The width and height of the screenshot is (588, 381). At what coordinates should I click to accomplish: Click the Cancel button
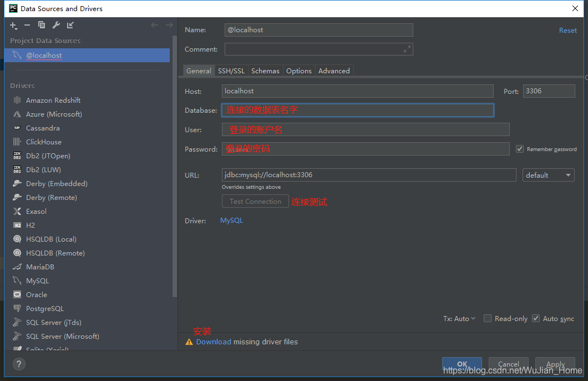click(x=509, y=364)
